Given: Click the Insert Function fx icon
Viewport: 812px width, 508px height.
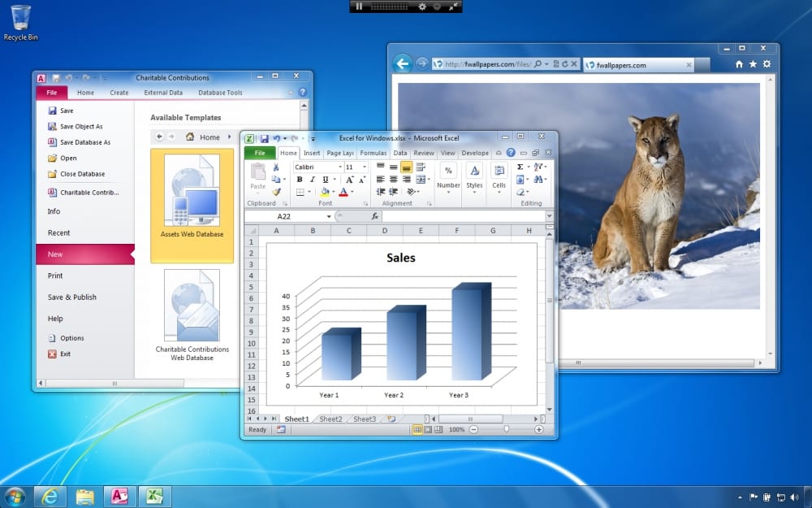Looking at the screenshot, I should pos(375,216).
